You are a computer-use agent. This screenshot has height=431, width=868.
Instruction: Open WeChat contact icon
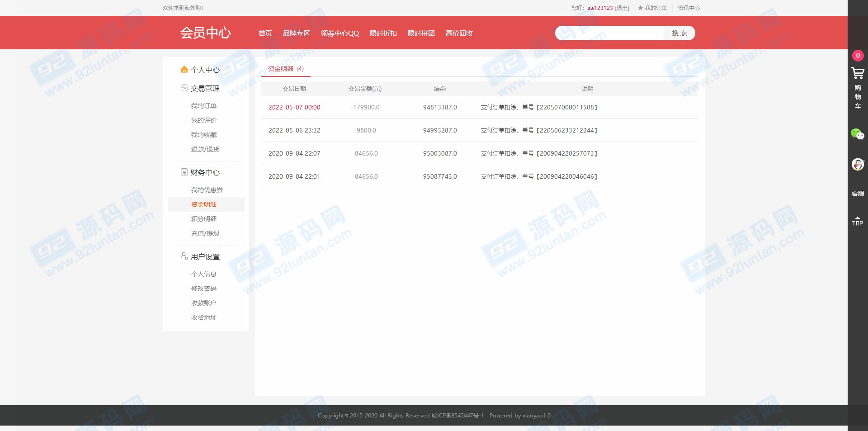[x=858, y=134]
